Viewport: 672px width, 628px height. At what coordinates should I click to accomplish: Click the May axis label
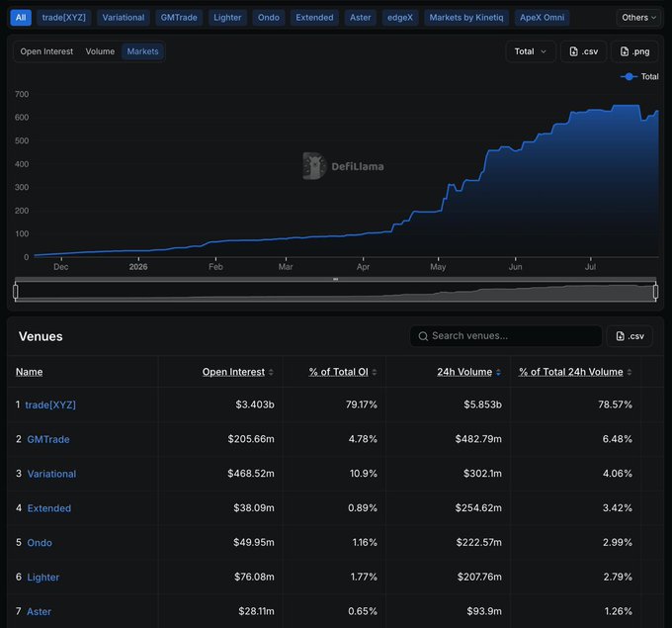point(438,267)
